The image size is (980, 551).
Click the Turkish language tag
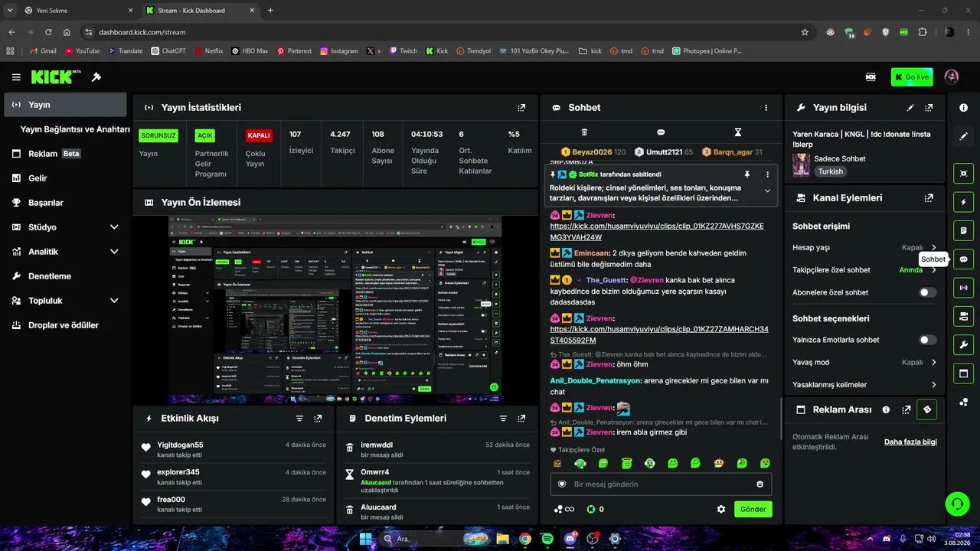point(830,172)
